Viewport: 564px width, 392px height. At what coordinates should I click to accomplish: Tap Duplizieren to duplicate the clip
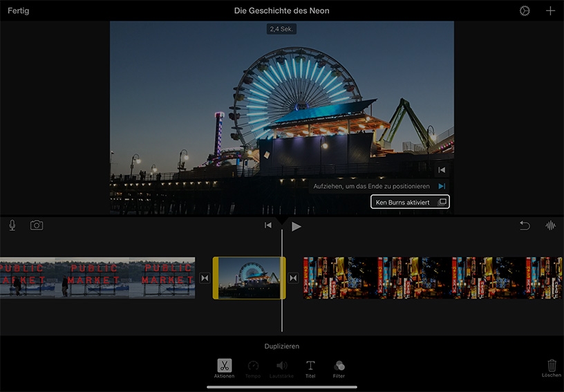(281, 346)
